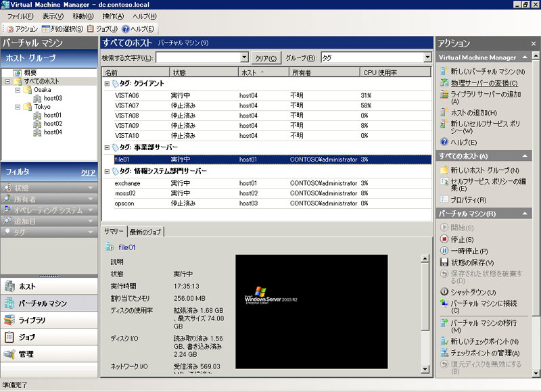Collapse the Tokyo host group node
The image size is (541, 392).
(18, 107)
